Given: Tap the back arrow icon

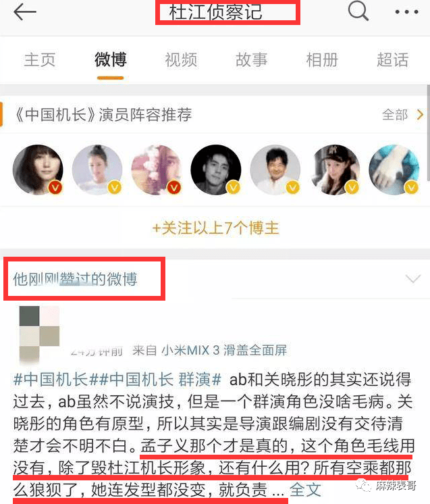Looking at the screenshot, I should (x=25, y=12).
